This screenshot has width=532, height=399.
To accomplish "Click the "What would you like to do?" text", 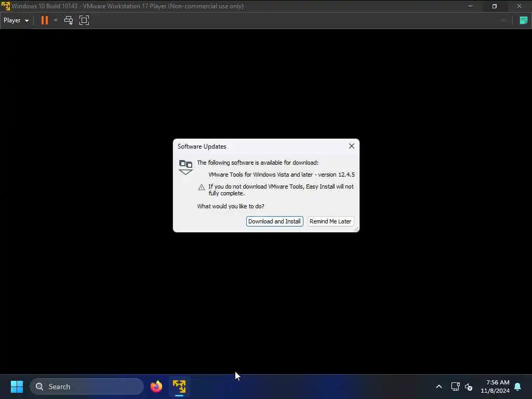I will pyautogui.click(x=231, y=206).
